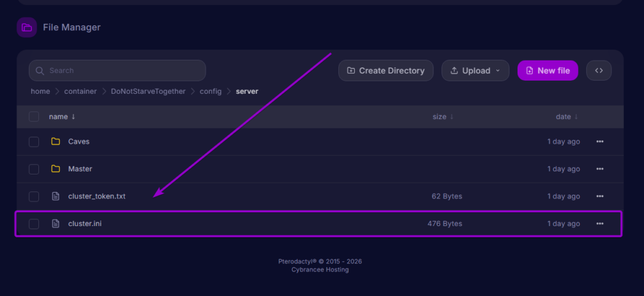Click the Search input field
The image size is (644, 296).
point(117,71)
